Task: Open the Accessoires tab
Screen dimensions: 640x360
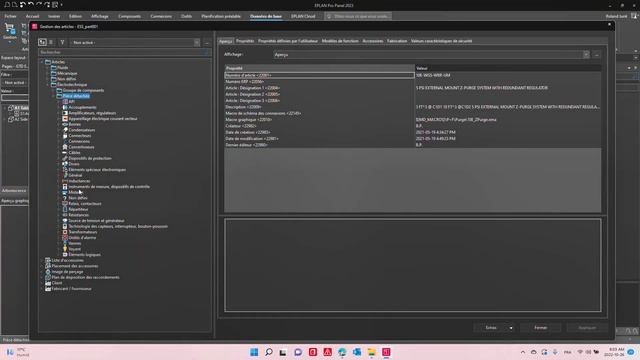Action: tap(373, 41)
